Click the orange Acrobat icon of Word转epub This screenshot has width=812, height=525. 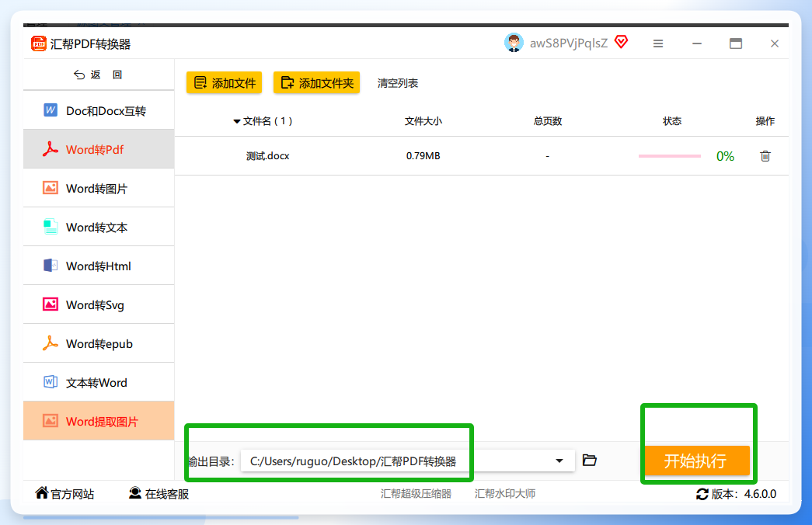tap(51, 343)
